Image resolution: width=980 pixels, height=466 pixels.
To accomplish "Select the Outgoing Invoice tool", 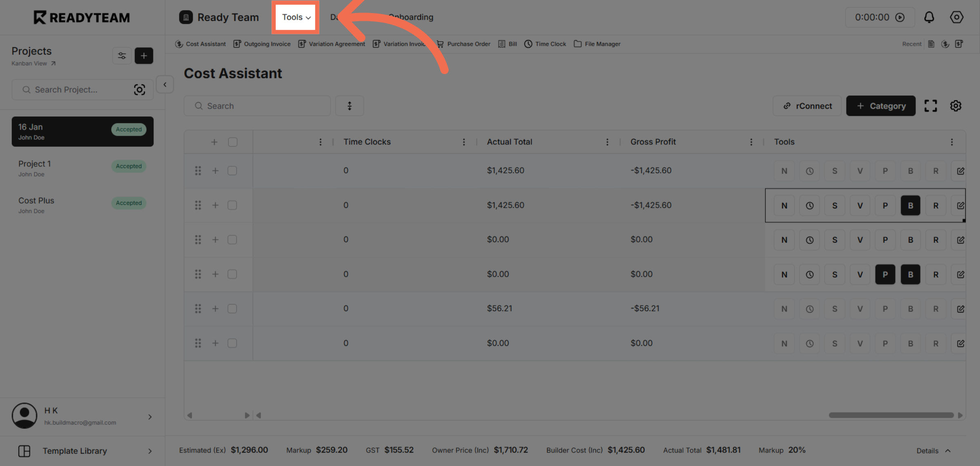I will [262, 44].
